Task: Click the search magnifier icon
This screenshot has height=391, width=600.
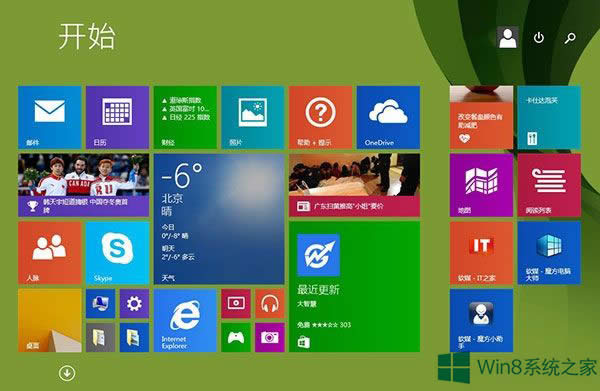Action: (570, 38)
